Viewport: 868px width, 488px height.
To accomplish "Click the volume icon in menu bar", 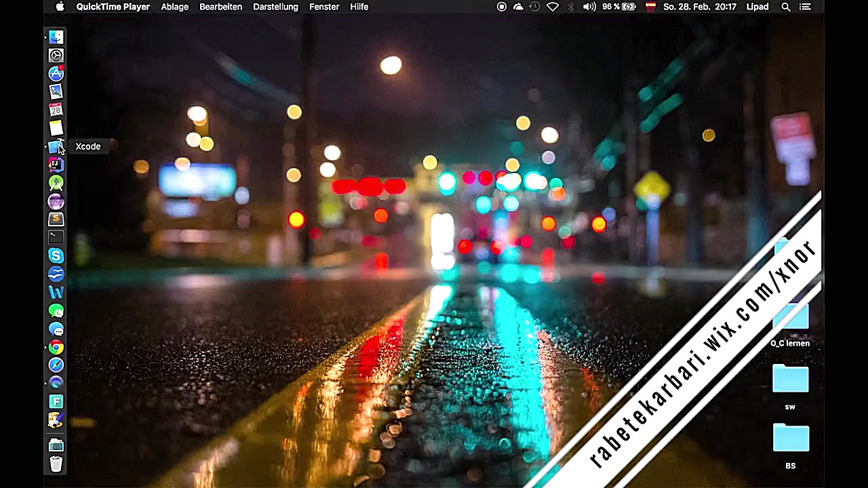I will point(589,7).
